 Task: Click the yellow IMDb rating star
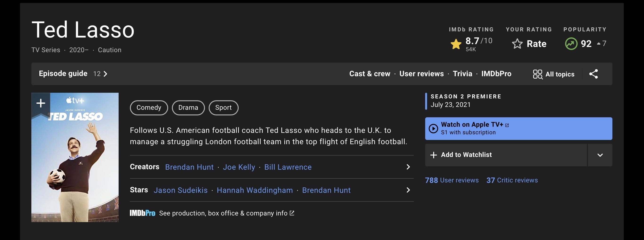(456, 44)
